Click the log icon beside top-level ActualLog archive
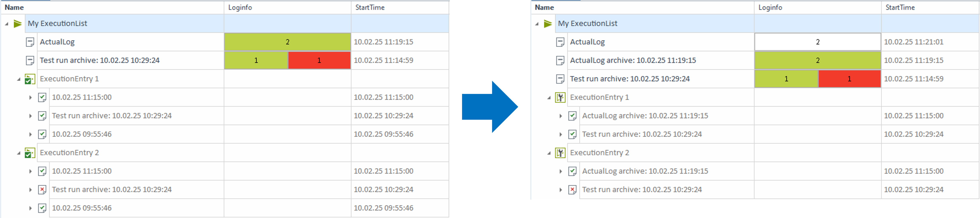This screenshot has height=218, width=980. 560,60
